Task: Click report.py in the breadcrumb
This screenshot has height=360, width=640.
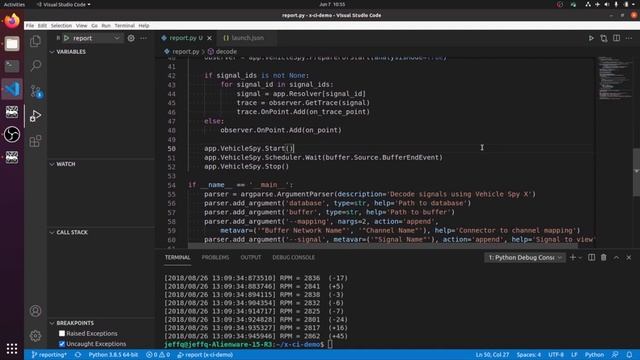Action: (x=186, y=51)
